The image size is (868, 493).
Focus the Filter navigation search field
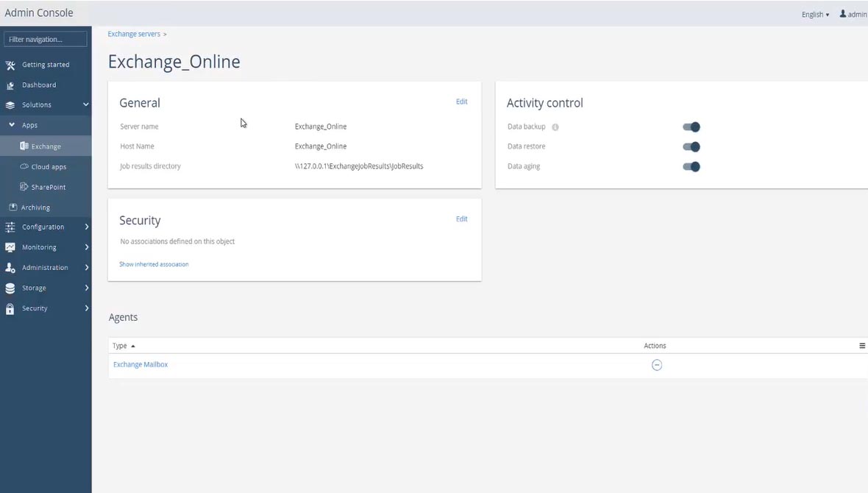(46, 39)
